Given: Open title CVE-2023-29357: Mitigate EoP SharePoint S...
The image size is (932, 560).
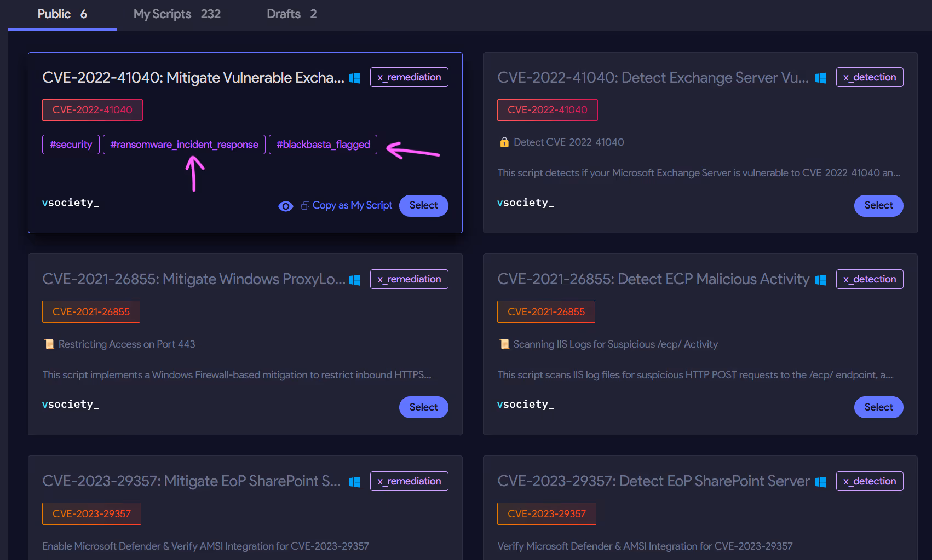Looking at the screenshot, I should coord(192,481).
